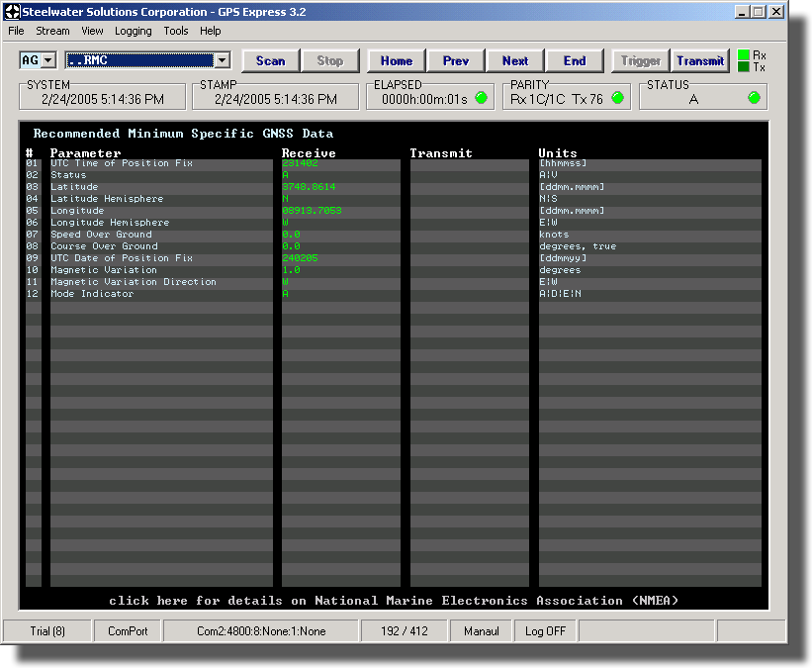Select the Speed Over Ground parameter
The width and height of the screenshot is (812, 668).
(x=101, y=235)
